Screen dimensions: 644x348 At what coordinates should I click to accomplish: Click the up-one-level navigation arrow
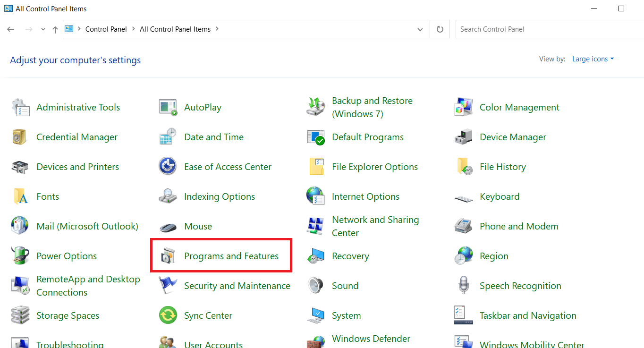(55, 29)
